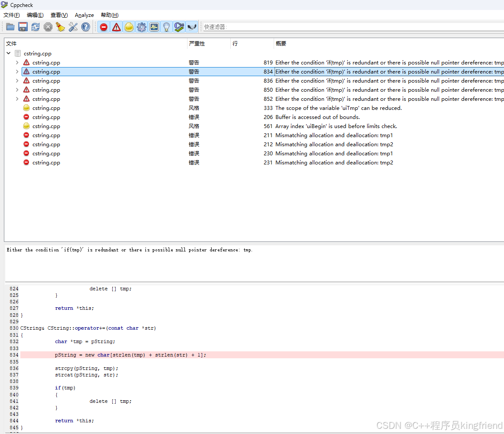Image resolution: width=504 pixels, height=434 pixels.
Task: Select 'Mismatching allocation and deallocation: tmp1' line 211
Action: click(334, 135)
